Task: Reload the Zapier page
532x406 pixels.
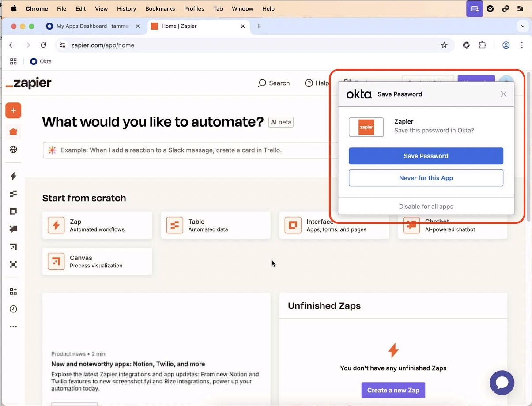Action: tap(43, 45)
